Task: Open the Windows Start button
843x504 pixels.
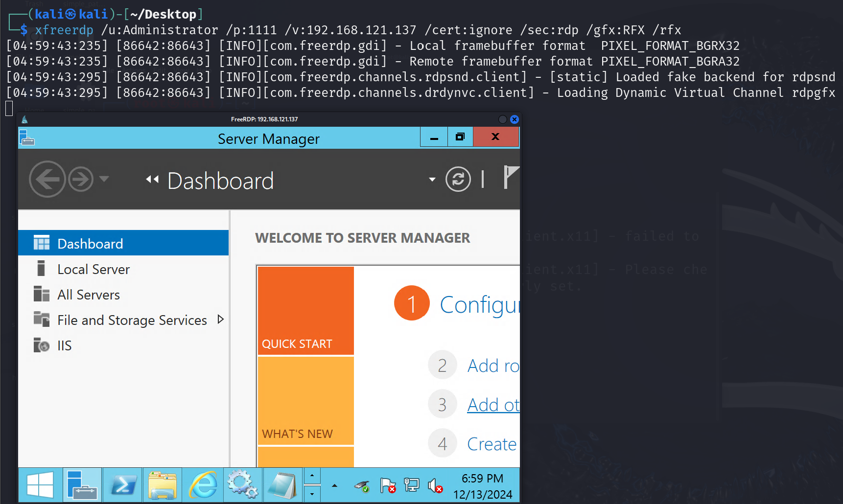Action: [x=40, y=485]
